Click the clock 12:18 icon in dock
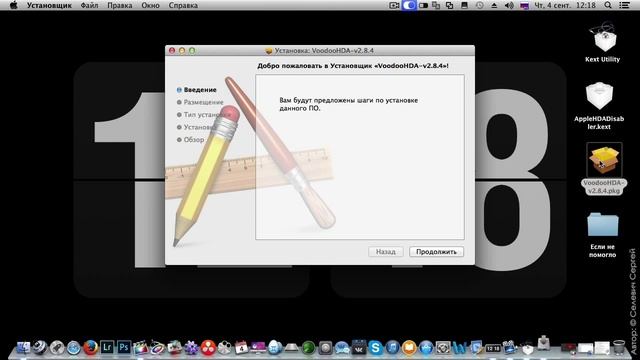This screenshot has width=640, height=360. point(493,348)
